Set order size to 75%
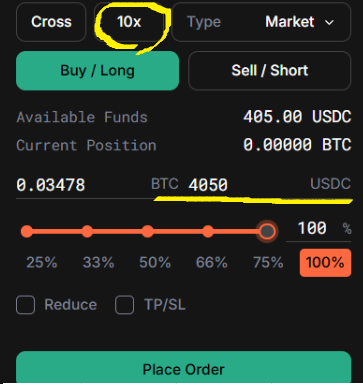Screen dimensions: 363x384 tap(268, 262)
